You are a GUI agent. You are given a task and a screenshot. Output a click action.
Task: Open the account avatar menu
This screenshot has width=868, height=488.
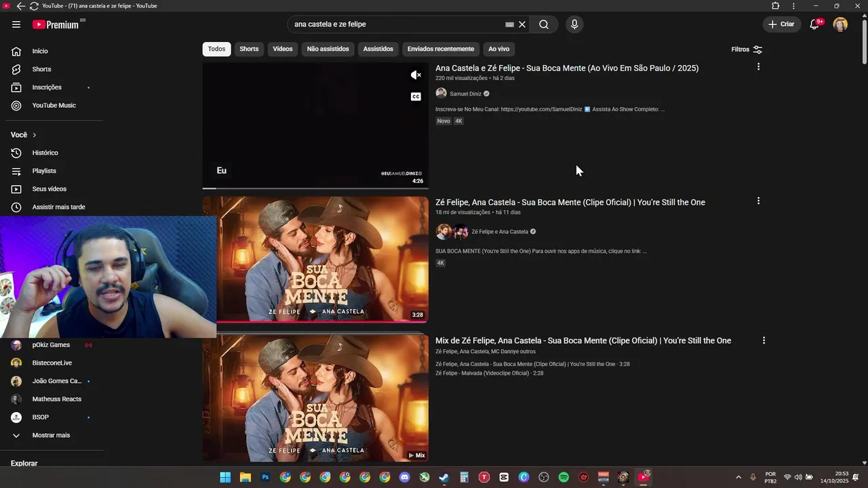click(x=840, y=24)
